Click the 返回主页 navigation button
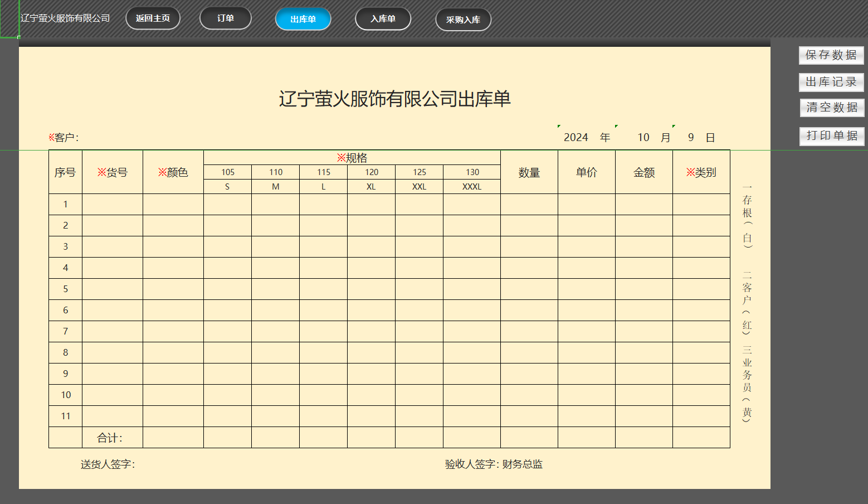This screenshot has width=868, height=504. [153, 18]
